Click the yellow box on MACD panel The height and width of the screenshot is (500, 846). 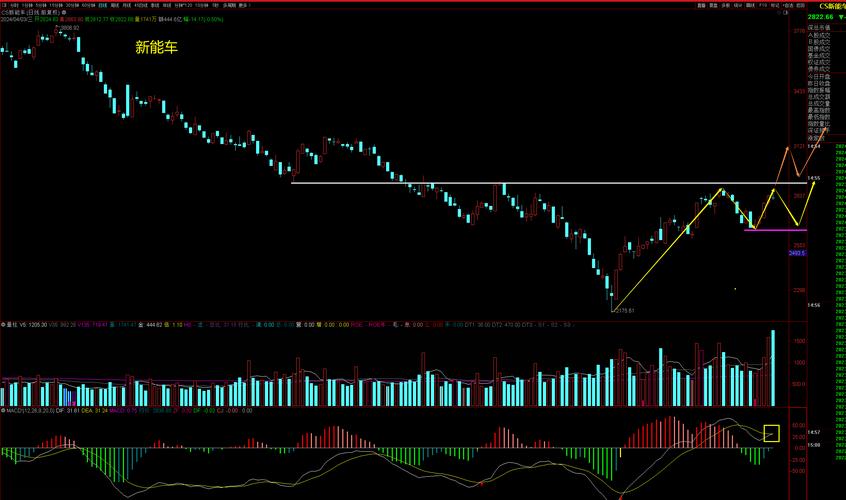pyautogui.click(x=771, y=433)
